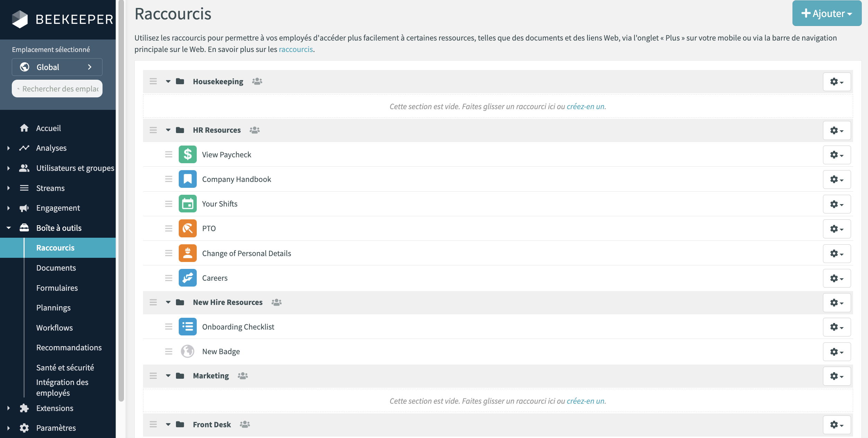Open Santé et sécurité menu item
Viewport: 868px width, 438px height.
[65, 368]
